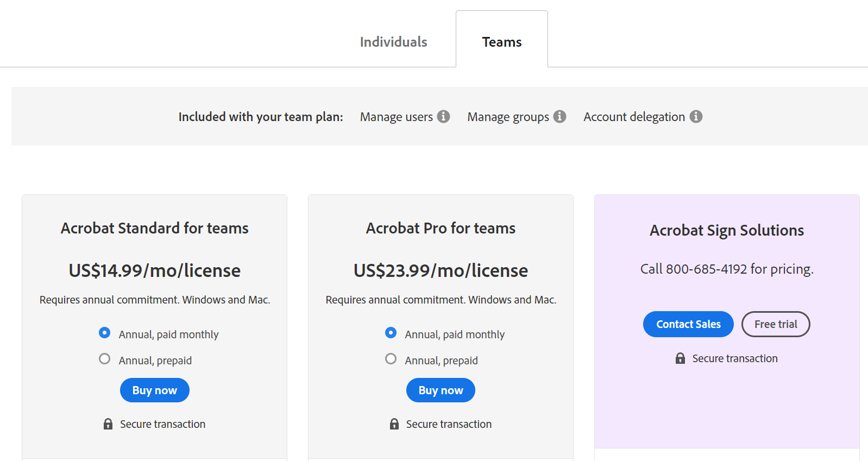Screen dimensions: 868x461
Task: Click the Acrobat Sign Solutions heading
Action: [x=727, y=230]
